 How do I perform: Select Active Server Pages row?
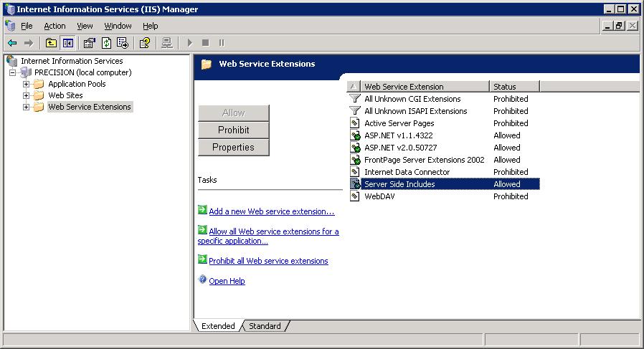coord(444,123)
